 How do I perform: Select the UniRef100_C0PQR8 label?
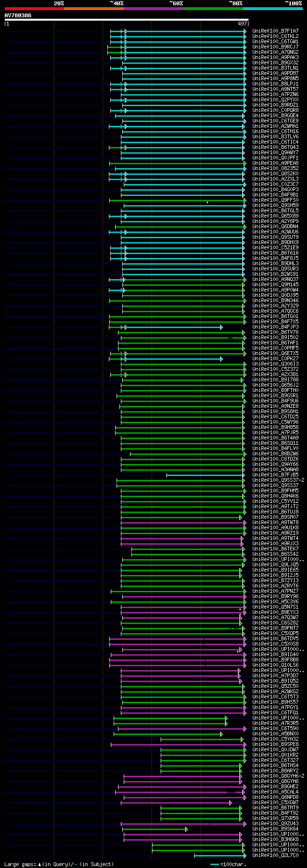pos(275,110)
